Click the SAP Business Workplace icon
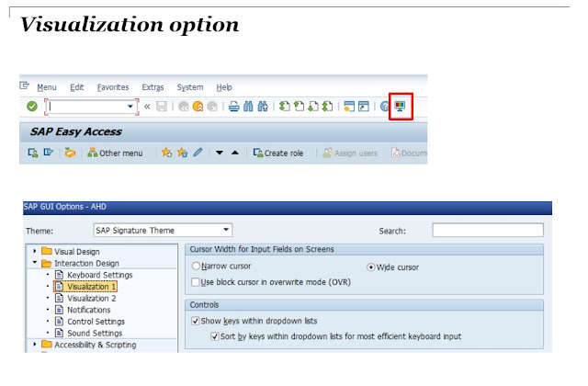Image resolution: width=588 pixels, height=386 pixels. pyautogui.click(x=70, y=153)
